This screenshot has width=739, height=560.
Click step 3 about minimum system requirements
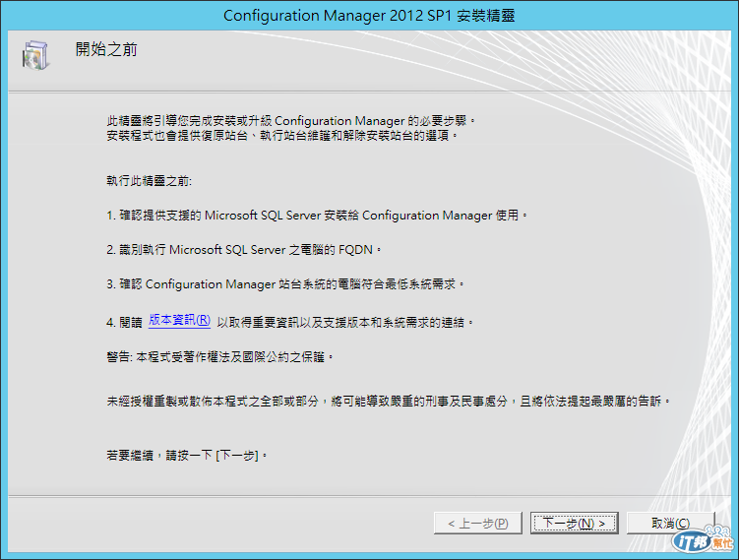tap(285, 284)
